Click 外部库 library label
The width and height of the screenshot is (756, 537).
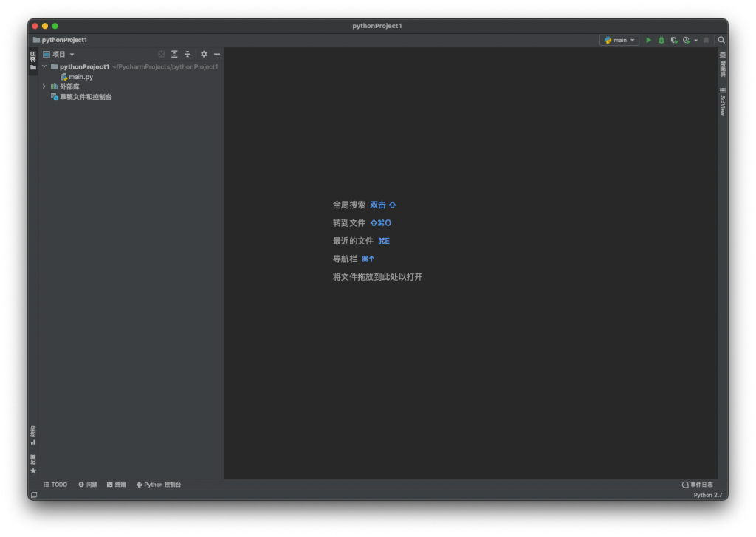69,87
